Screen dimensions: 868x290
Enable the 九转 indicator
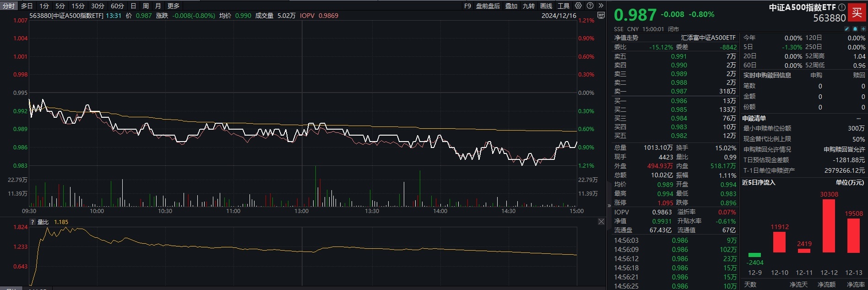(528, 6)
